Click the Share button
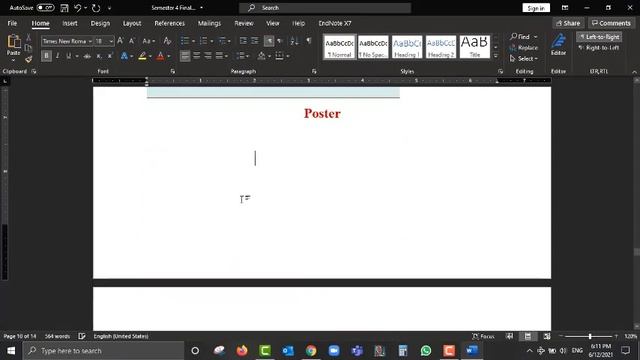640x360 pixels. (568, 23)
